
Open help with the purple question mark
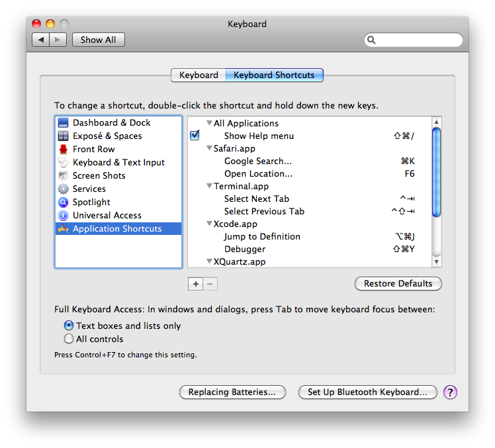(x=450, y=392)
